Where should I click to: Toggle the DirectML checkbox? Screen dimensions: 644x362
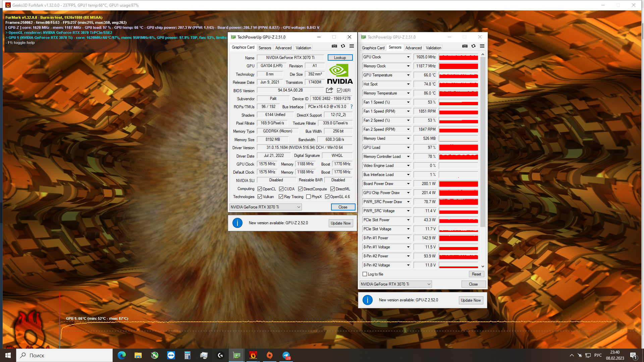click(332, 189)
